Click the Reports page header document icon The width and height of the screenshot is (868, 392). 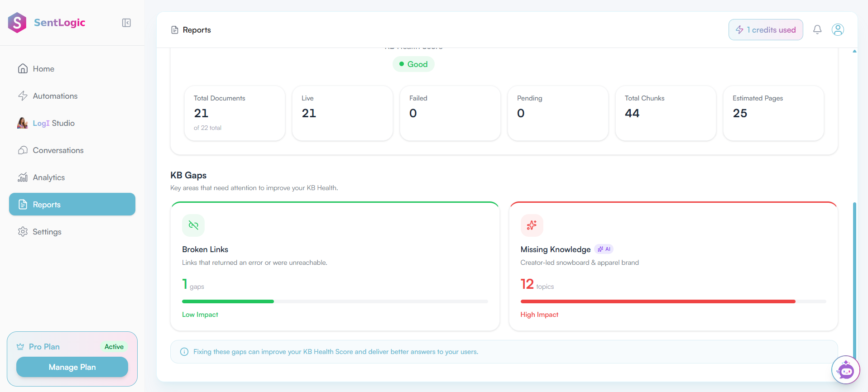(x=175, y=30)
